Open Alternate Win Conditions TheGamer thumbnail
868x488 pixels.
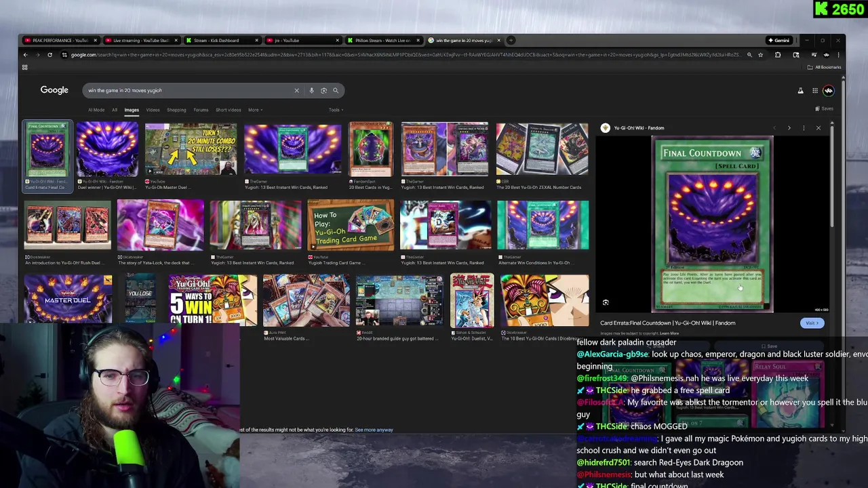pos(542,226)
